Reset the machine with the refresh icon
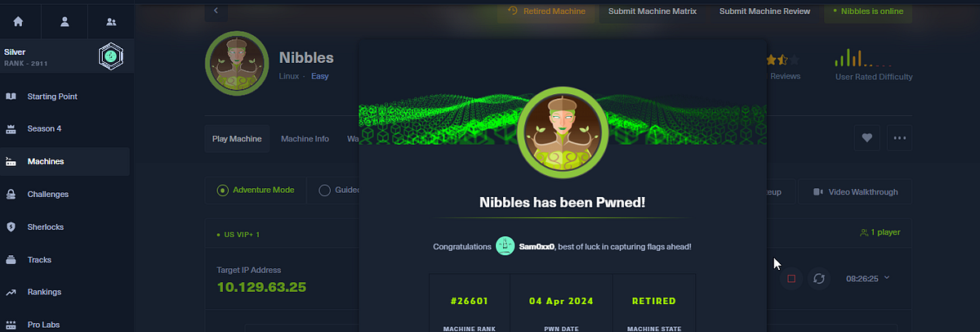Screen dimensions: 980x332 [819, 279]
